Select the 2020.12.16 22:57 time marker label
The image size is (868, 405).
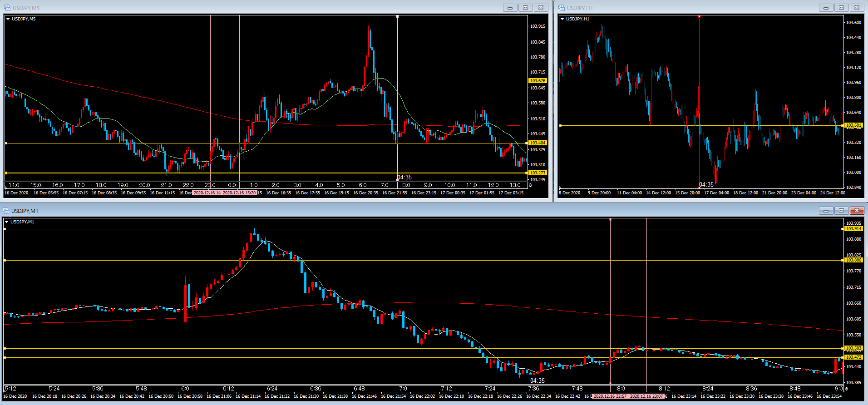[610, 396]
